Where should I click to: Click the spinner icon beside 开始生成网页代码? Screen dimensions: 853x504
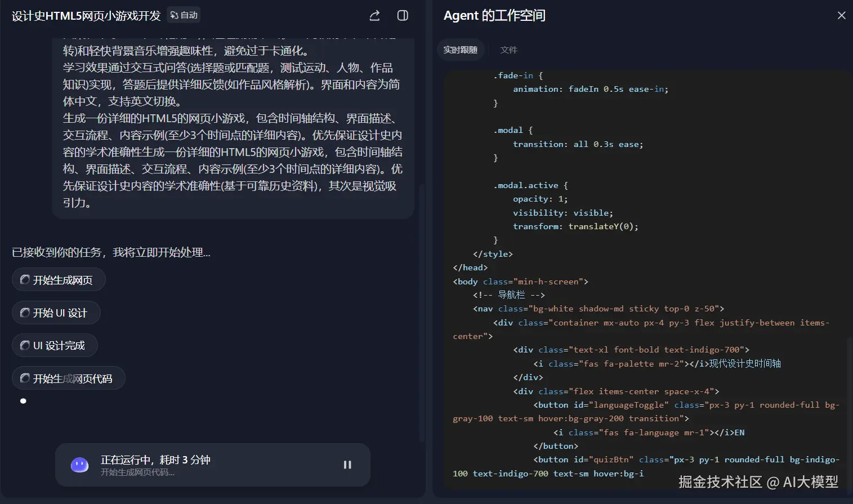(25, 378)
